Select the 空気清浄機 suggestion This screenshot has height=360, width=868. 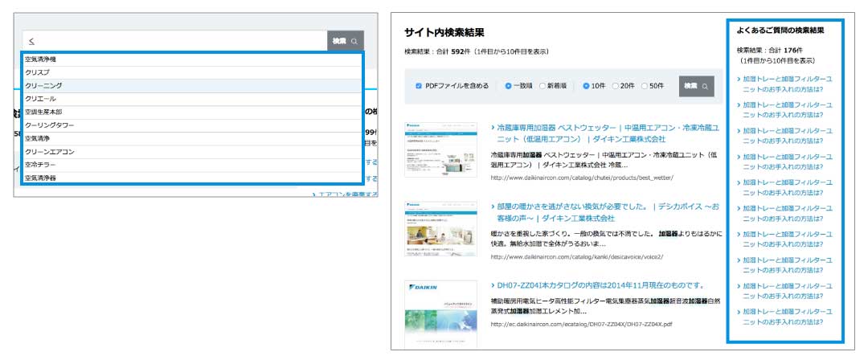tap(192, 59)
